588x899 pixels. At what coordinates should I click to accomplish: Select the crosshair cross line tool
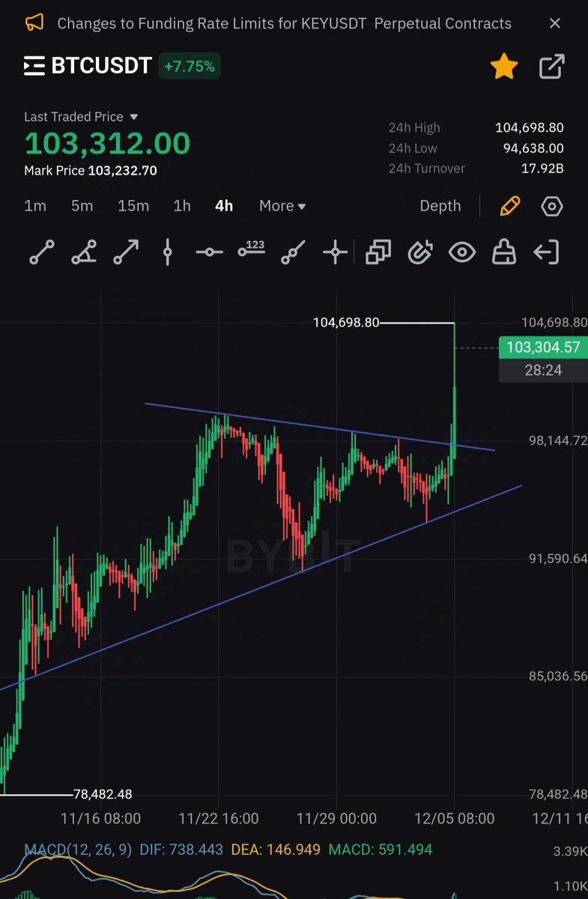pos(336,252)
